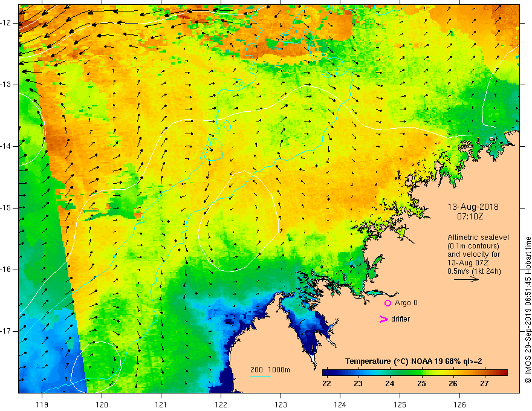Image resolution: width=532 pixels, height=411 pixels.
Task: Click the '13-Aug-2018' date label
Action: [x=473, y=207]
